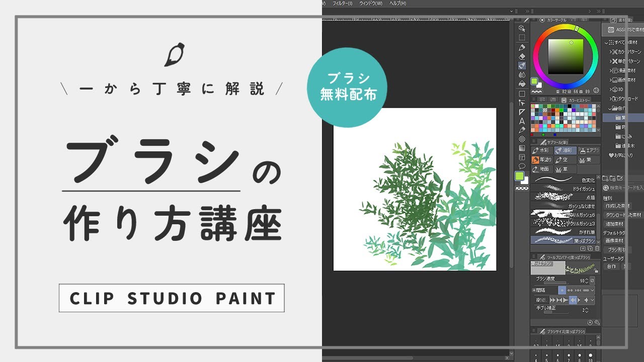
Task: Click the ASSETSで素材 button
Action: 623,30
